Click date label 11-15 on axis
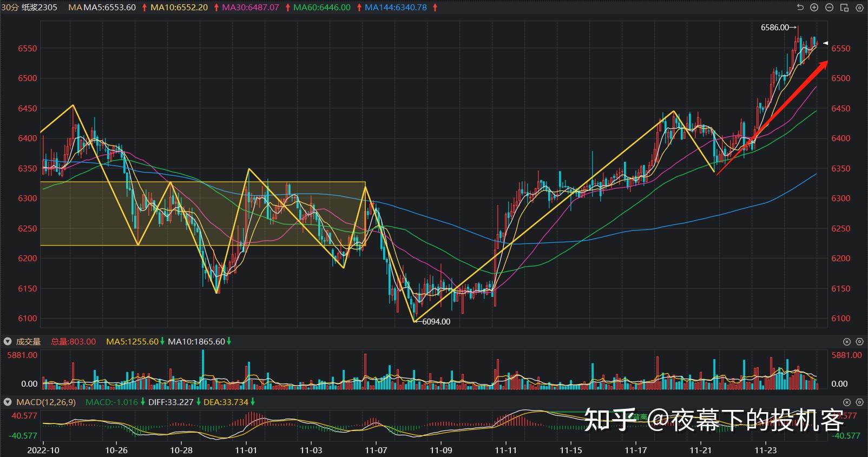 point(571,450)
